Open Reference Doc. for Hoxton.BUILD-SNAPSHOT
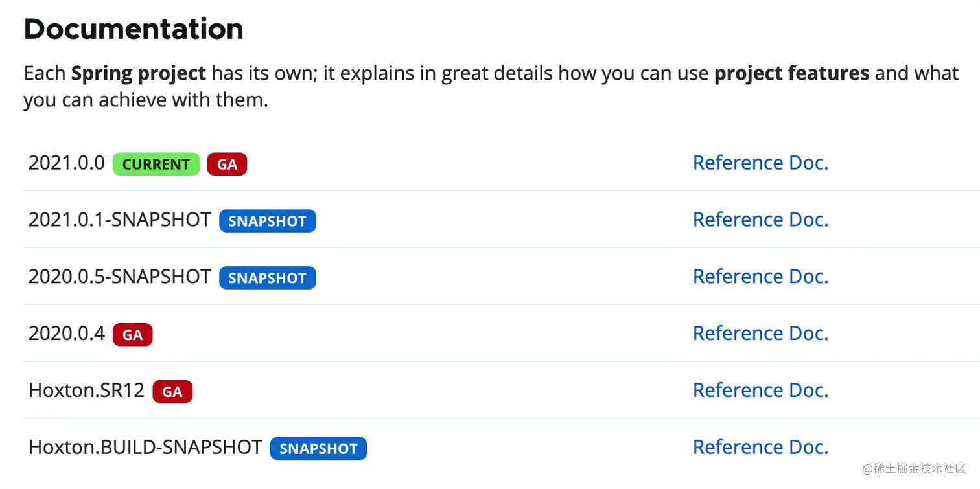The height and width of the screenshot is (489, 980). tap(760, 448)
